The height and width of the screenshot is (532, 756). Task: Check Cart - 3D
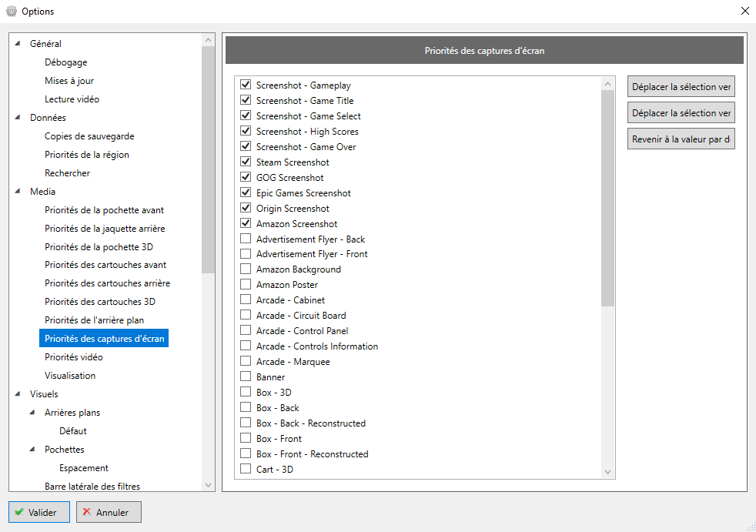pyautogui.click(x=246, y=469)
